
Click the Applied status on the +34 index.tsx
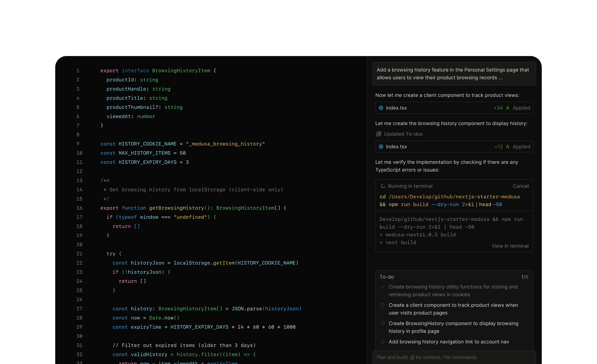521,108
